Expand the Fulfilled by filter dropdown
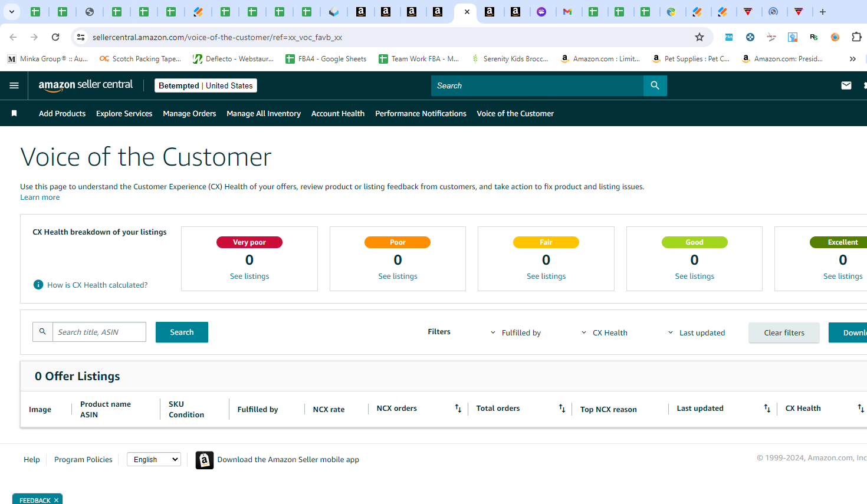867x504 pixels. coord(515,332)
